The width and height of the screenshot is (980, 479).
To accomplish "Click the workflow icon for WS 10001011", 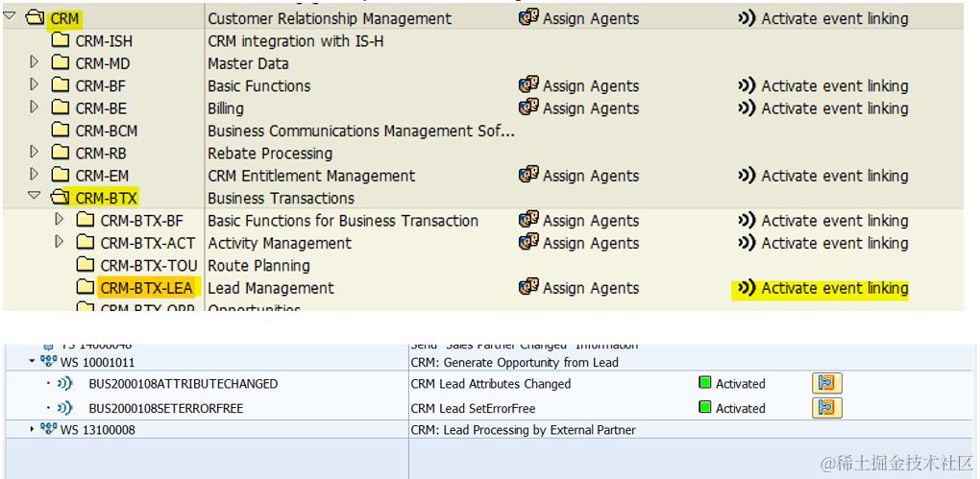I will (49, 362).
